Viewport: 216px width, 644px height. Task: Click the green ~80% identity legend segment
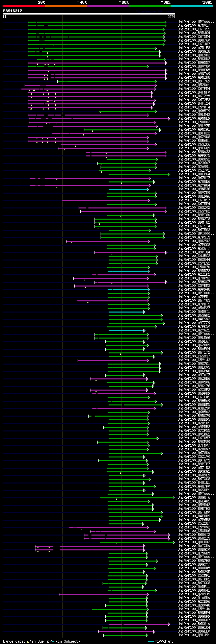(x=150, y=6)
